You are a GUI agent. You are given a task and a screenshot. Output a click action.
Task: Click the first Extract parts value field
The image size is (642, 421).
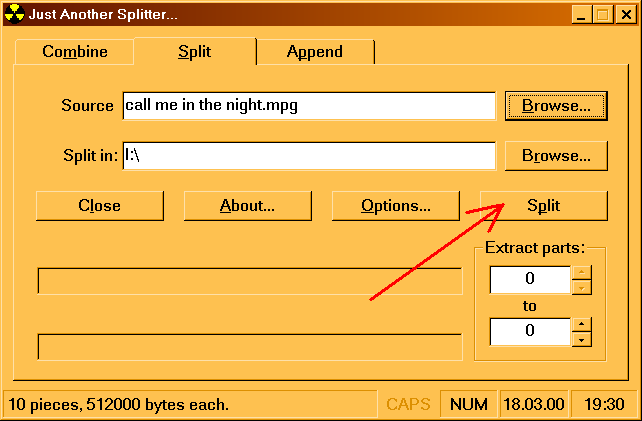pyautogui.click(x=530, y=279)
